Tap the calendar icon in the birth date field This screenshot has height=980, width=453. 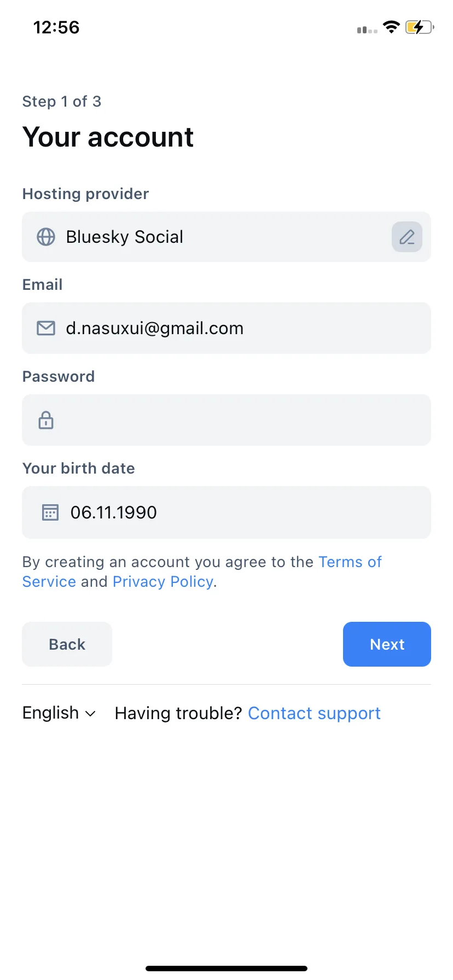point(50,512)
